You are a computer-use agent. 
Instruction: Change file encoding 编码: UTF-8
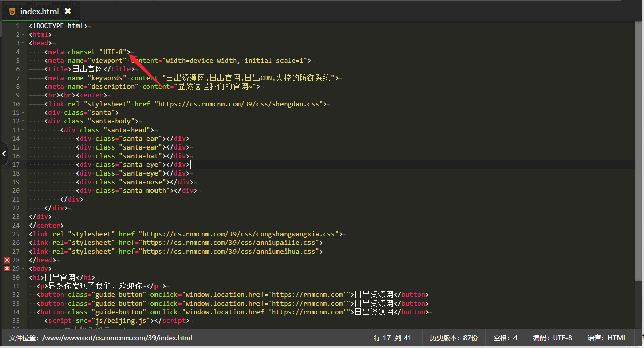point(552,338)
